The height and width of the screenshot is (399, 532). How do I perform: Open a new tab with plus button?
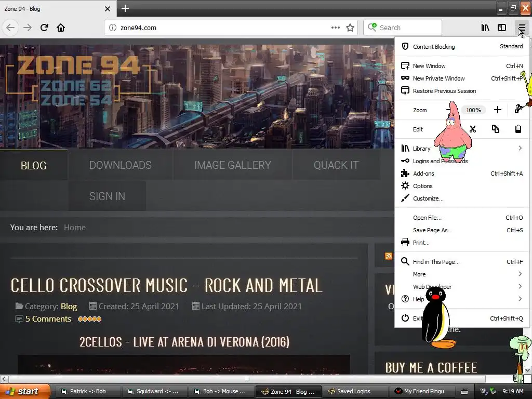(125, 8)
